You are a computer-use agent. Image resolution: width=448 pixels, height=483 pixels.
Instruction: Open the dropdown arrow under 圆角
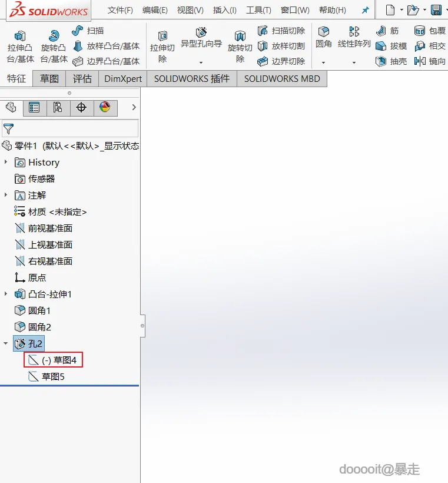[x=323, y=62]
